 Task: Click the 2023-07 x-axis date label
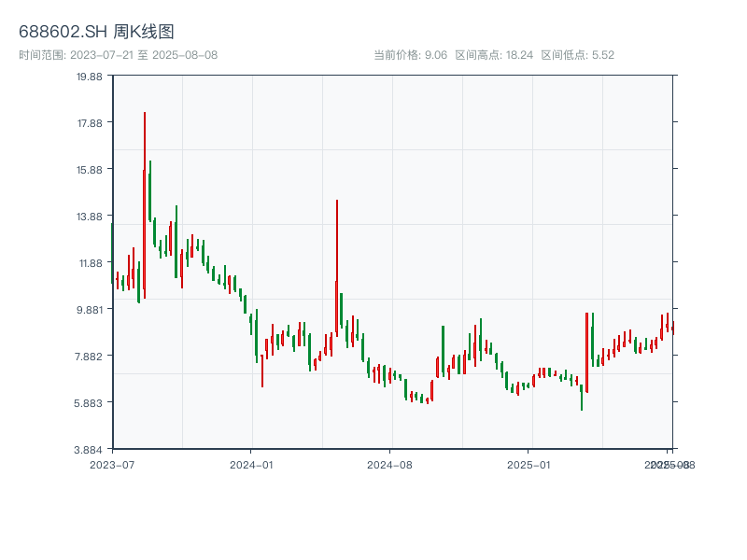pos(112,464)
